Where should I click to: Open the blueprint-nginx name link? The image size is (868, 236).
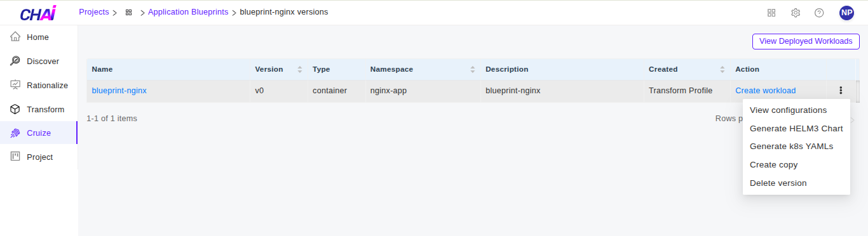tap(119, 91)
